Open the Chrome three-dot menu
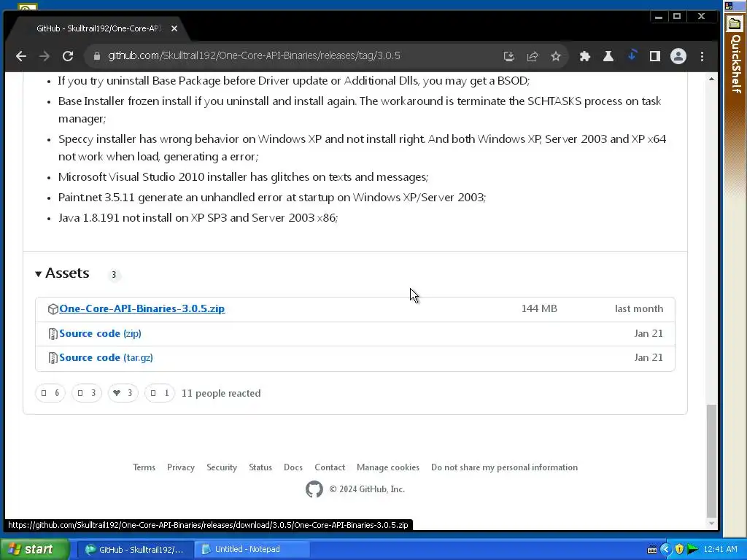This screenshot has height=560, width=747. pyautogui.click(x=702, y=56)
